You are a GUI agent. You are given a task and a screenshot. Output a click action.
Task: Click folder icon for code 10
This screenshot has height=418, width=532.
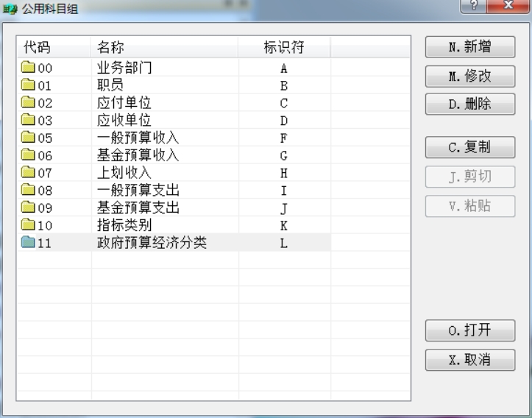tap(28, 224)
